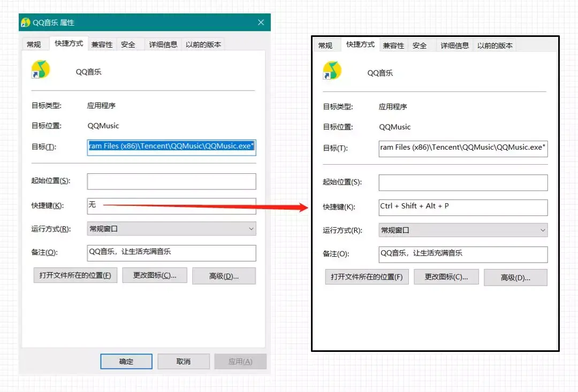578x392 pixels.
Task: Switch to 详细信息 tab in left dialog
Action: pyautogui.click(x=163, y=44)
